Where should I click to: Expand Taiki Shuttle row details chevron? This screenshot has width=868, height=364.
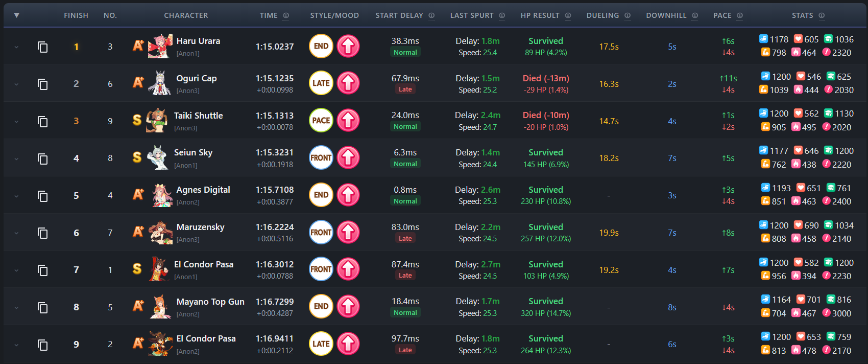(x=16, y=122)
